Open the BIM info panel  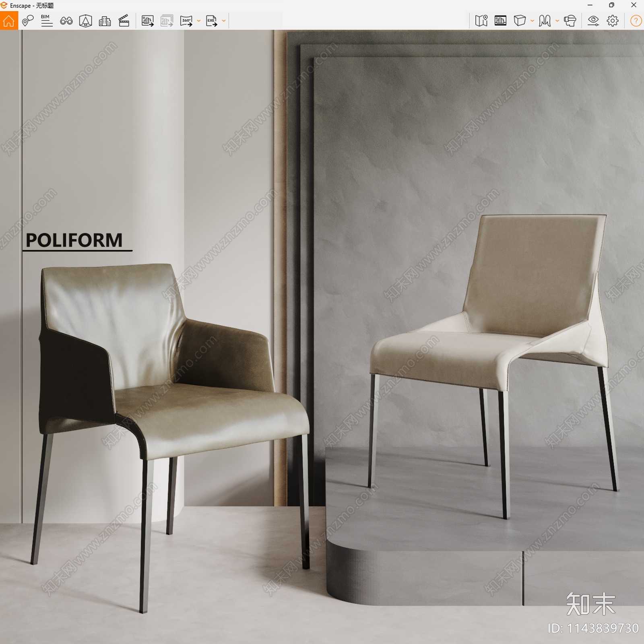[x=47, y=21]
